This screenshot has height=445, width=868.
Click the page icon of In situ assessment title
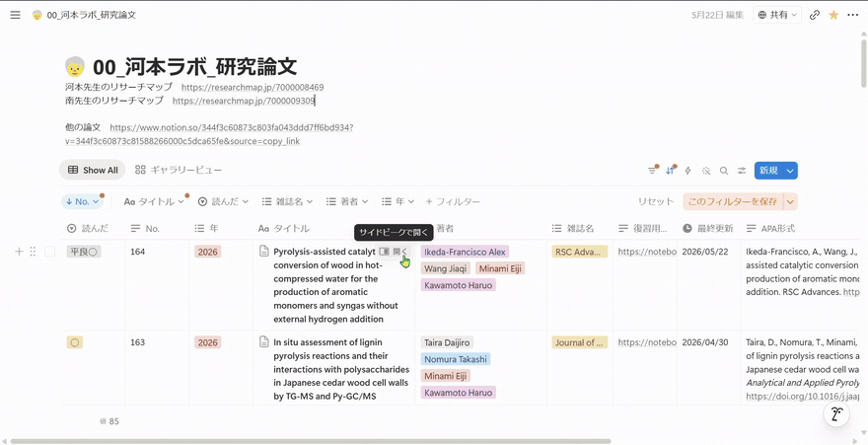[264, 342]
